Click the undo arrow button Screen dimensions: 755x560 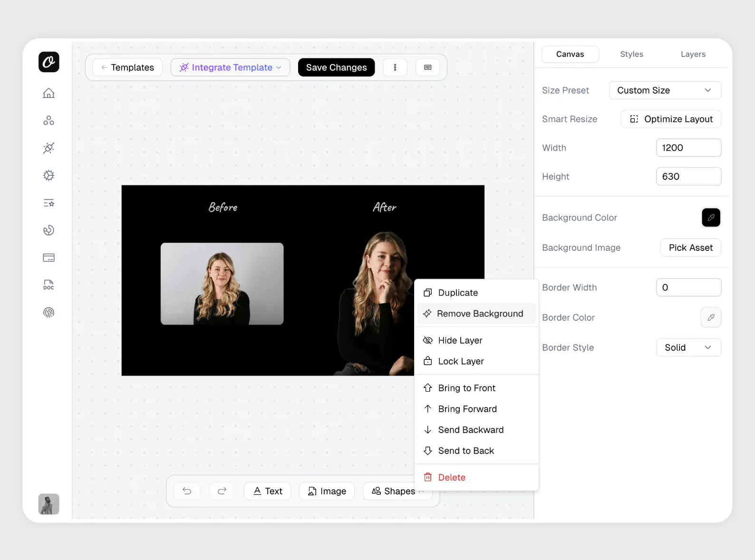point(187,491)
